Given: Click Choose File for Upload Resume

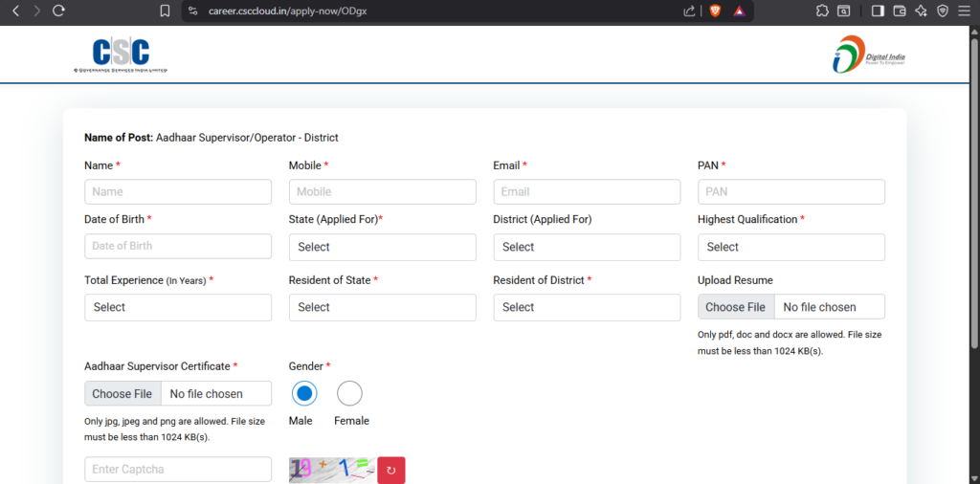Looking at the screenshot, I should point(735,307).
